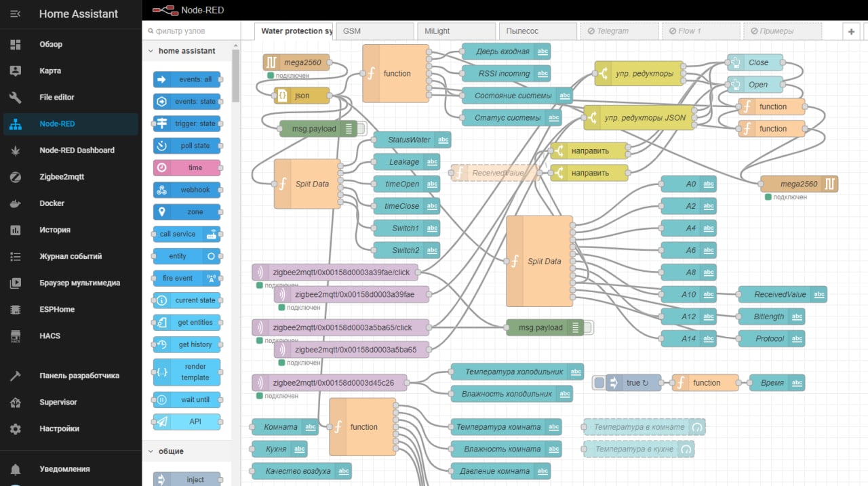Viewport: 868px width, 486px height.
Task: Open the disabled Примеры flow tab
Action: click(x=782, y=31)
